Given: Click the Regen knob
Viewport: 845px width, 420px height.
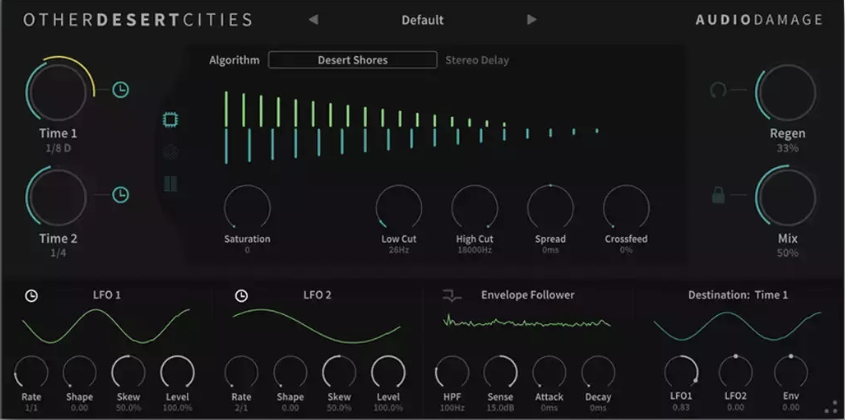Looking at the screenshot, I should click(x=787, y=92).
